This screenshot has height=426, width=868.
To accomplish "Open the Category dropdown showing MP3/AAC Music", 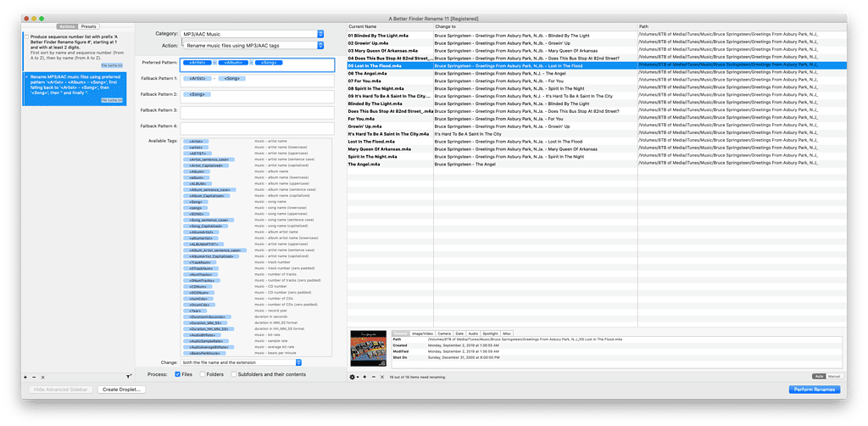I will coord(253,33).
